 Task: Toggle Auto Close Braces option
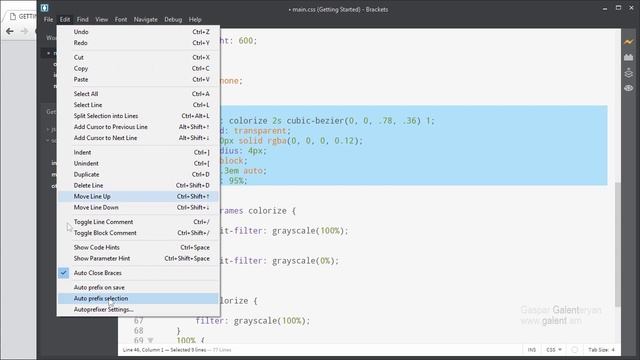pos(138,273)
